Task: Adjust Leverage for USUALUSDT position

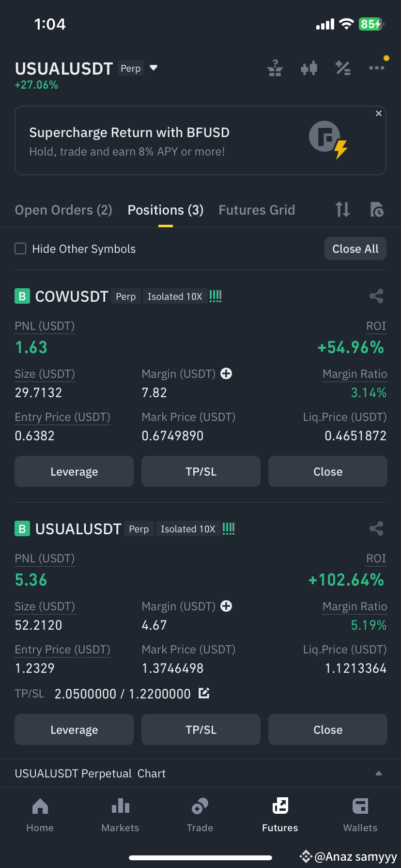Action: [74, 729]
